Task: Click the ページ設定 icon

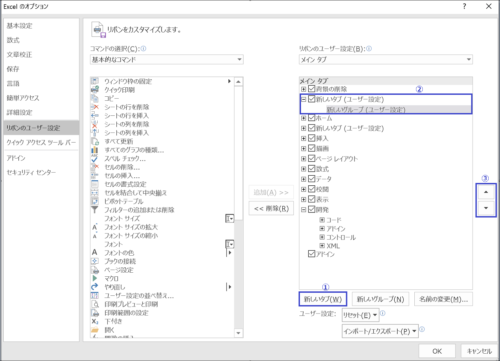Action: (95, 270)
